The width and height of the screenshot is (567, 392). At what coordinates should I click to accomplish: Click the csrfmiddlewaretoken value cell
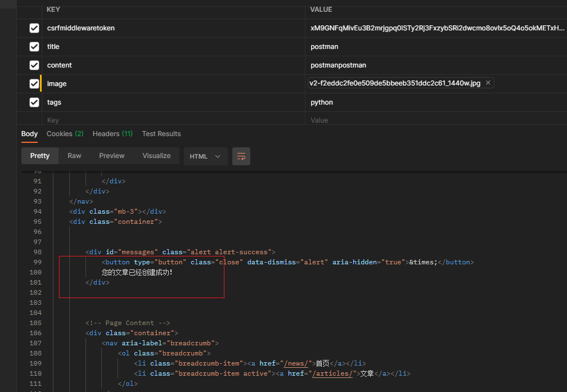point(436,28)
